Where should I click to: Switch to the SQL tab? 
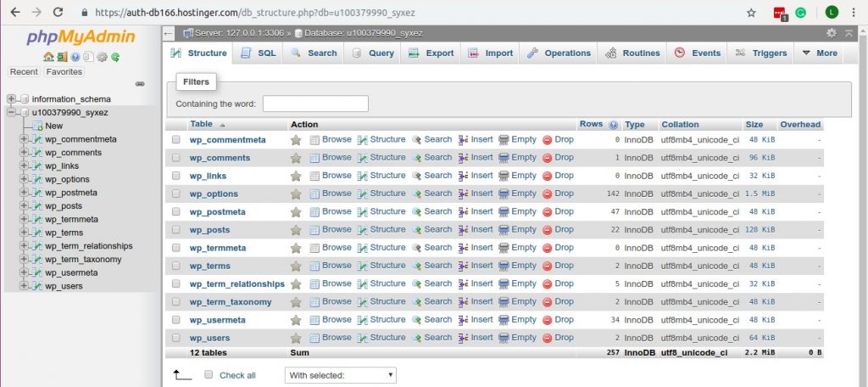click(259, 53)
